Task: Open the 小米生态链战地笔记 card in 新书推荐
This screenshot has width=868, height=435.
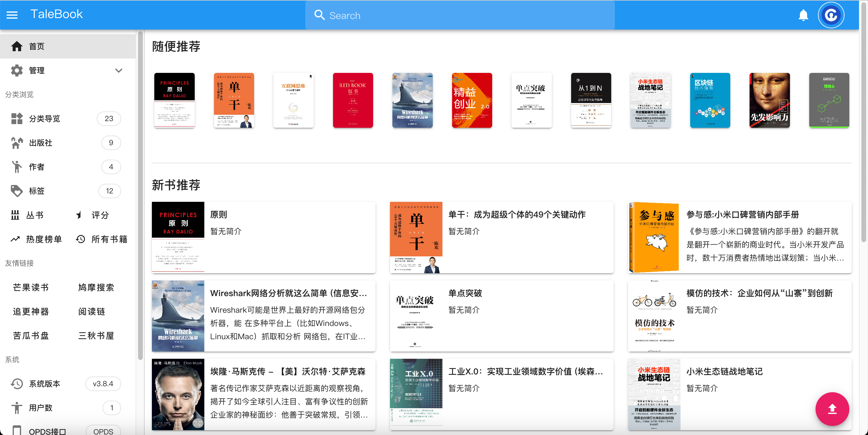Action: [x=740, y=394]
